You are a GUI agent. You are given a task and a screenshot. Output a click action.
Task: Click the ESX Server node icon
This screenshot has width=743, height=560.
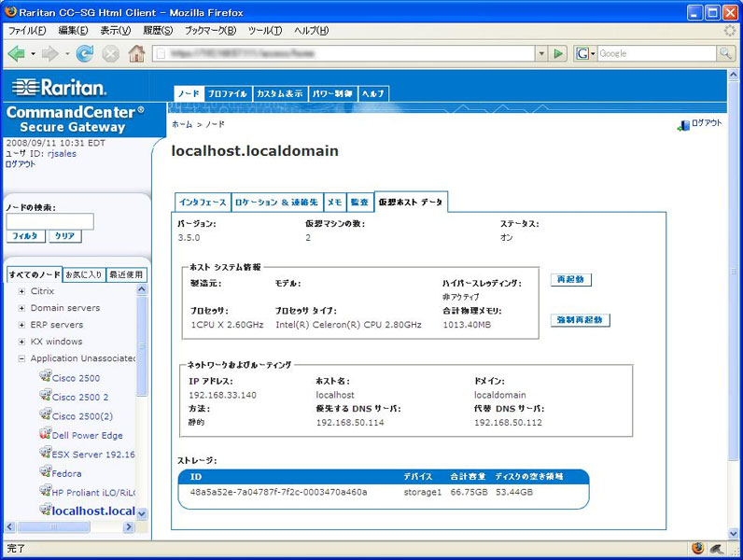tap(45, 453)
